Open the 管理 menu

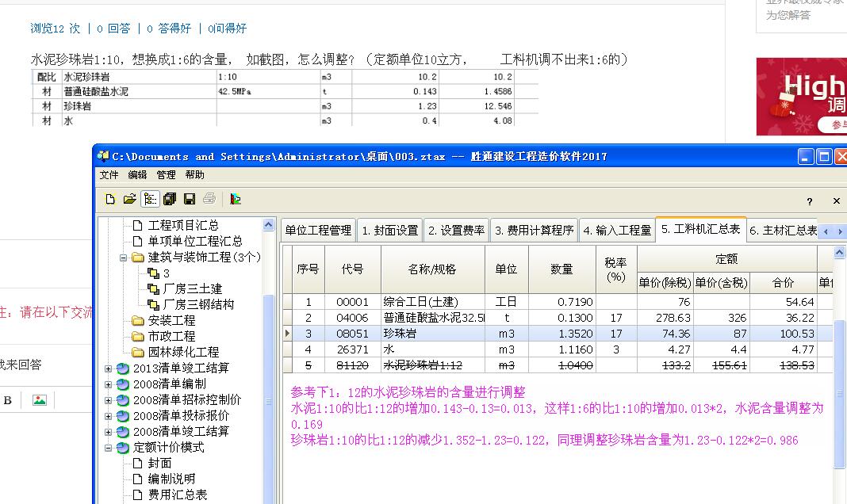[166, 175]
